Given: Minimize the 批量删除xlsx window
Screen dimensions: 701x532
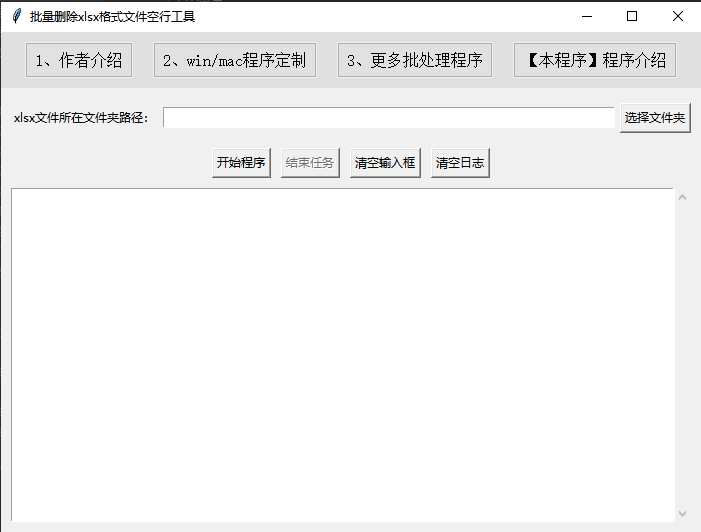Looking at the screenshot, I should [x=587, y=16].
